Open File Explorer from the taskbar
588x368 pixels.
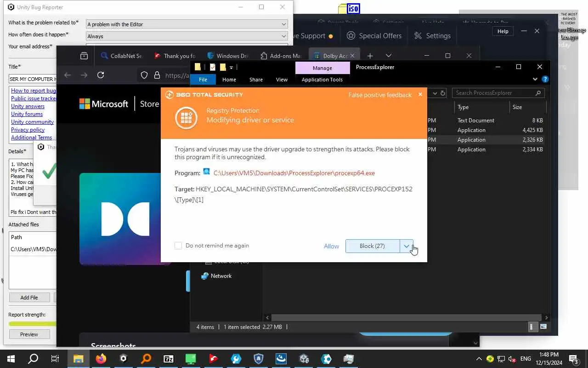pyautogui.click(x=78, y=359)
